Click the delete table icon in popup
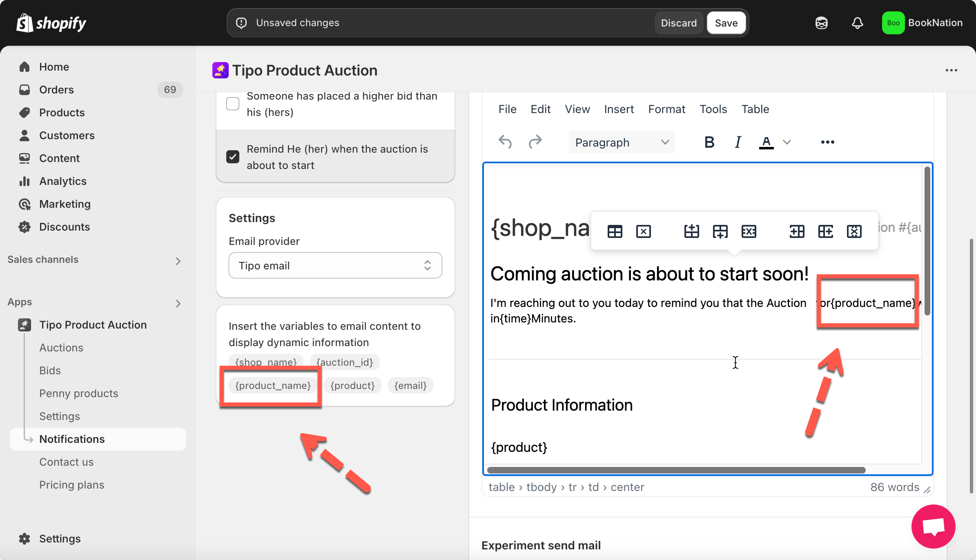The width and height of the screenshot is (976, 560). (x=643, y=231)
